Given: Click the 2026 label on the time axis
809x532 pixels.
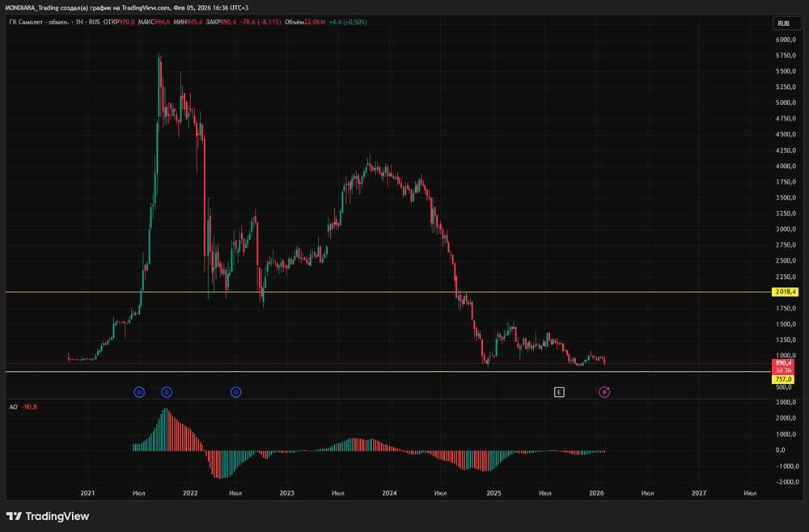Looking at the screenshot, I should (x=596, y=493).
